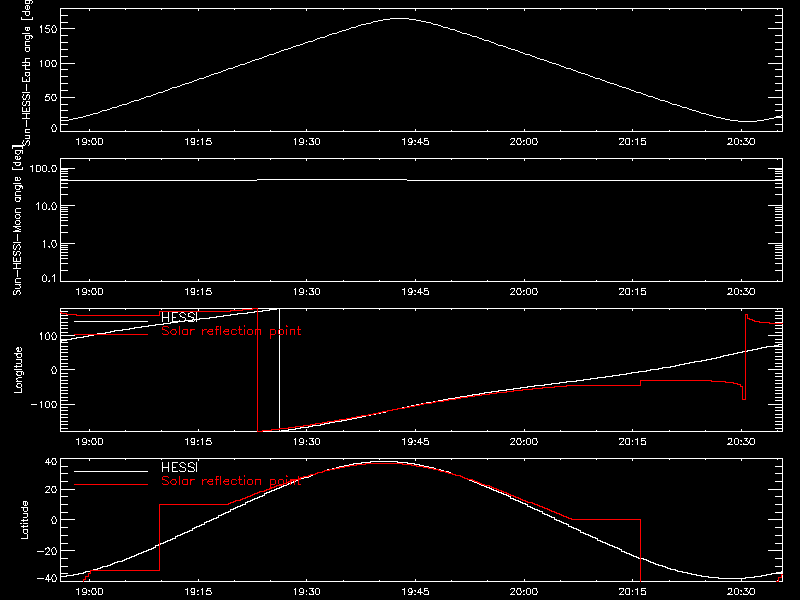Viewport: 800px width, 600px height.
Task: Click 19:45 time label under Longitude plot
Action: coord(415,442)
